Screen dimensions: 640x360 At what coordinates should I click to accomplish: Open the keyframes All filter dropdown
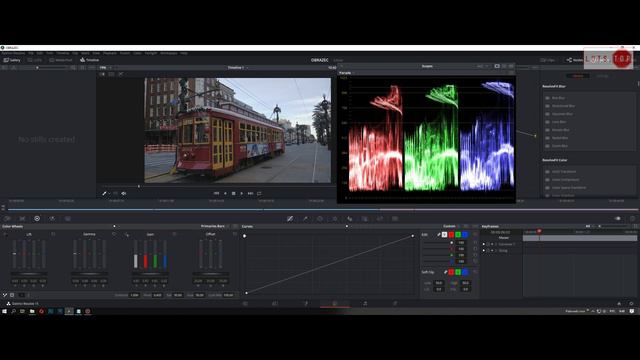[589, 226]
